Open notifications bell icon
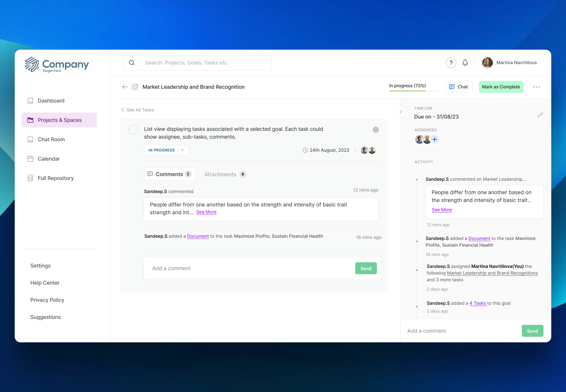566x392 pixels. click(465, 63)
